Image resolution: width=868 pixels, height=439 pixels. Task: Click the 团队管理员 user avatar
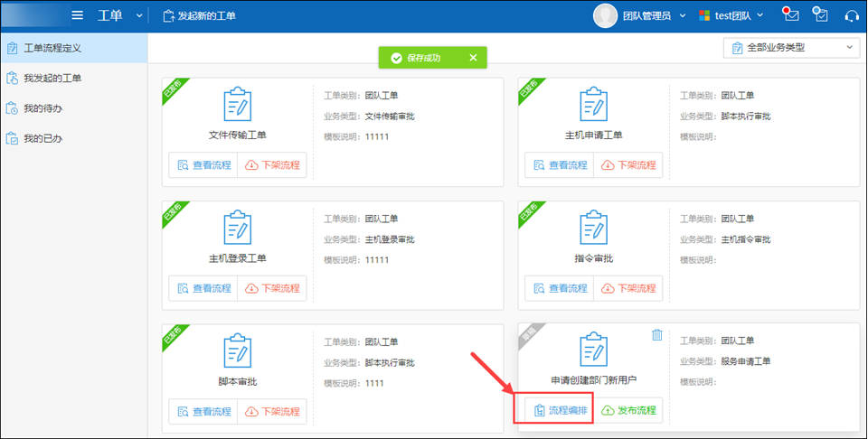pyautogui.click(x=605, y=15)
